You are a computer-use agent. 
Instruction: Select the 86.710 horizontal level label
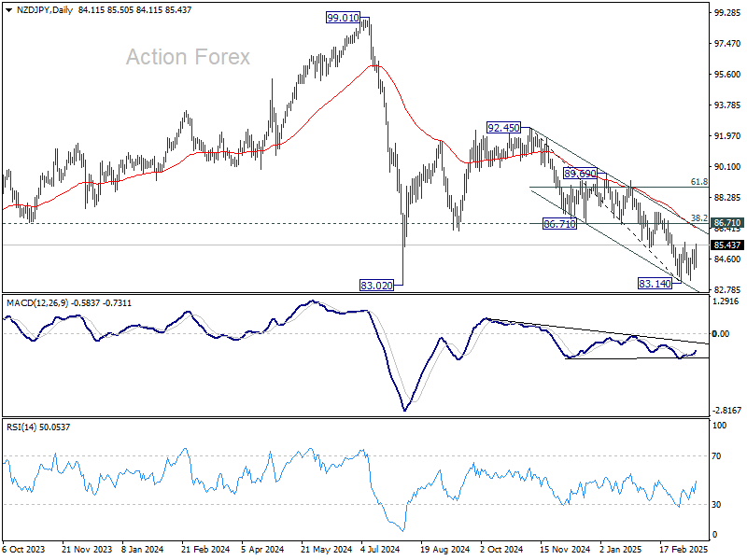pos(559,223)
